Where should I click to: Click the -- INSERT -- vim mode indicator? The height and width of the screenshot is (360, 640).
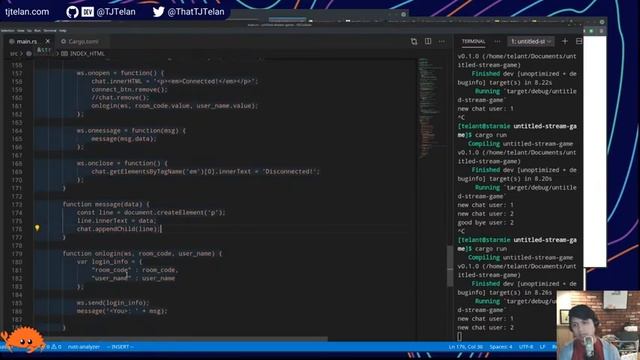[x=120, y=347]
